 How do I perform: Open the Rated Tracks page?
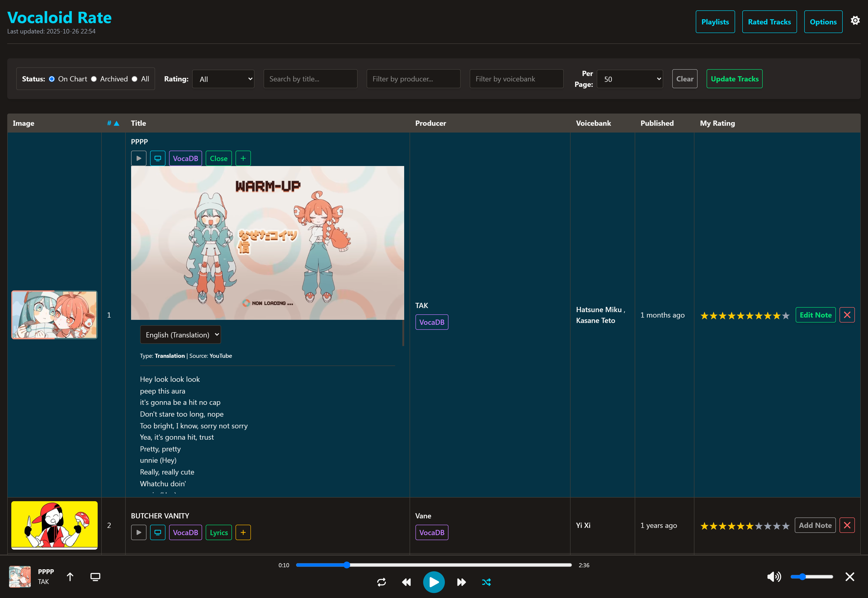click(769, 22)
